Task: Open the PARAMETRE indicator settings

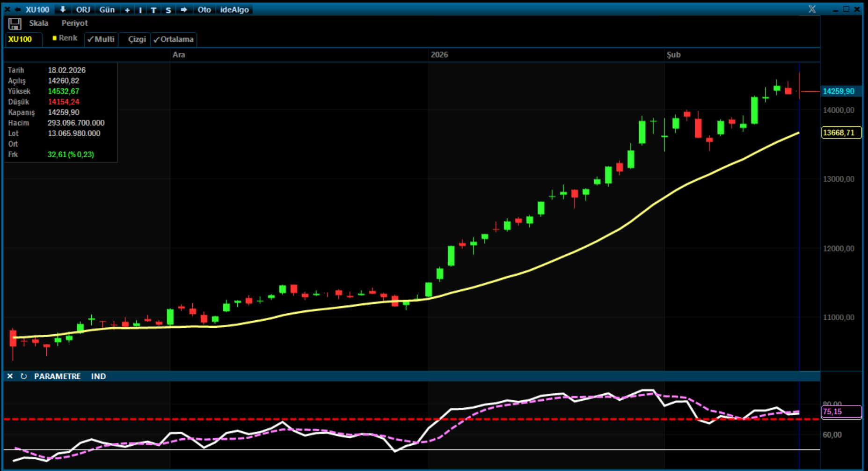Action: click(57, 376)
